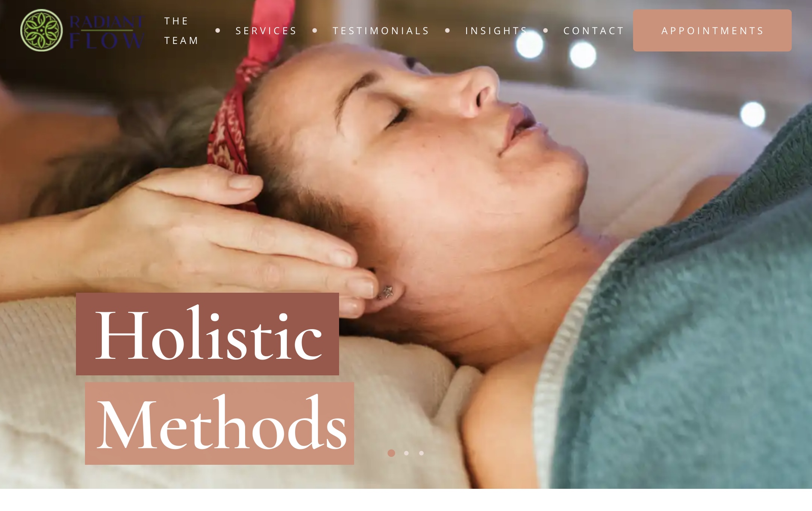Image resolution: width=812 pixels, height=511 pixels.
Task: Open The Team page
Action: (182, 30)
